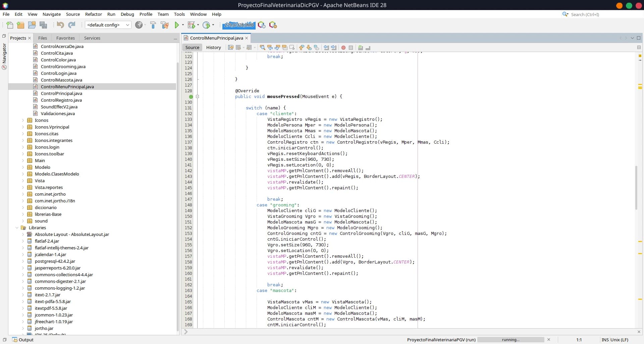Open the Refactor menu

(93, 14)
